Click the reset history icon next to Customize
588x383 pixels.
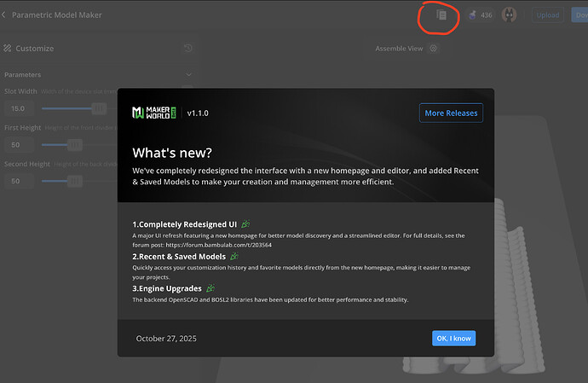[188, 48]
